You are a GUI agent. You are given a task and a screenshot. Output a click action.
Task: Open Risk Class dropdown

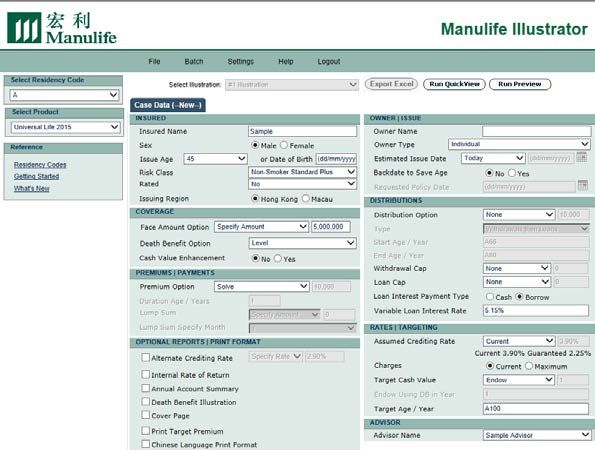click(x=302, y=172)
